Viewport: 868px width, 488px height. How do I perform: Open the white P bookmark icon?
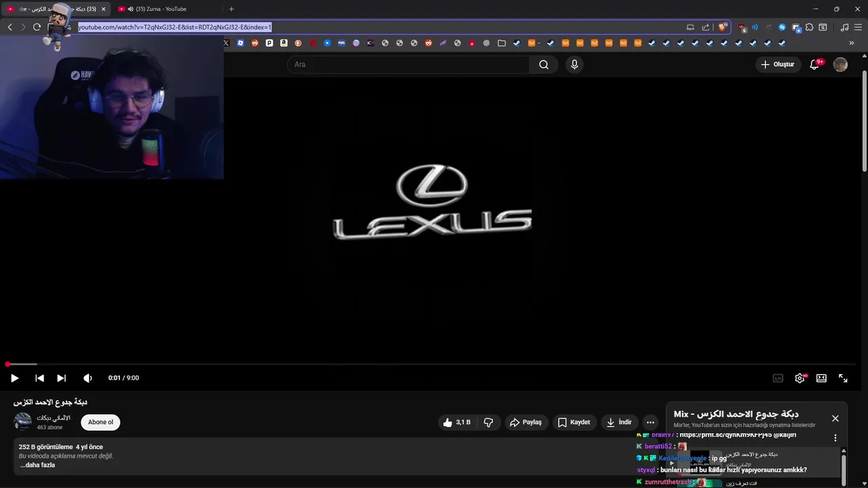tap(269, 43)
